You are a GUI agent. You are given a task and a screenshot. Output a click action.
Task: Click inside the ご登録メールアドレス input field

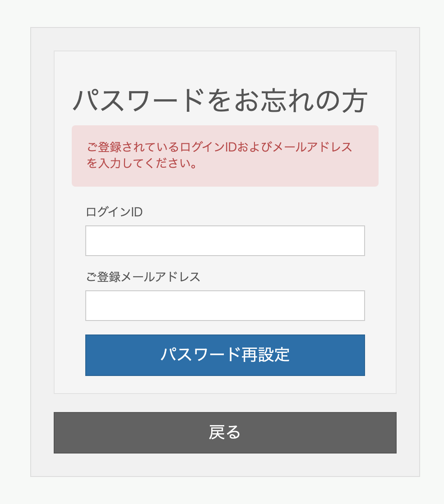[x=224, y=306]
